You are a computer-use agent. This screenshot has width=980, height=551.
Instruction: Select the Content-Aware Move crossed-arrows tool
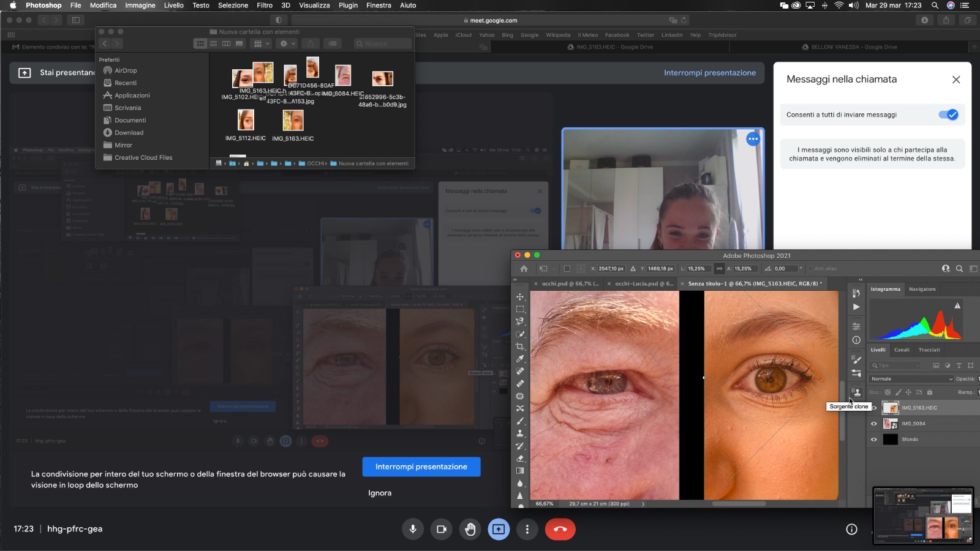520,408
